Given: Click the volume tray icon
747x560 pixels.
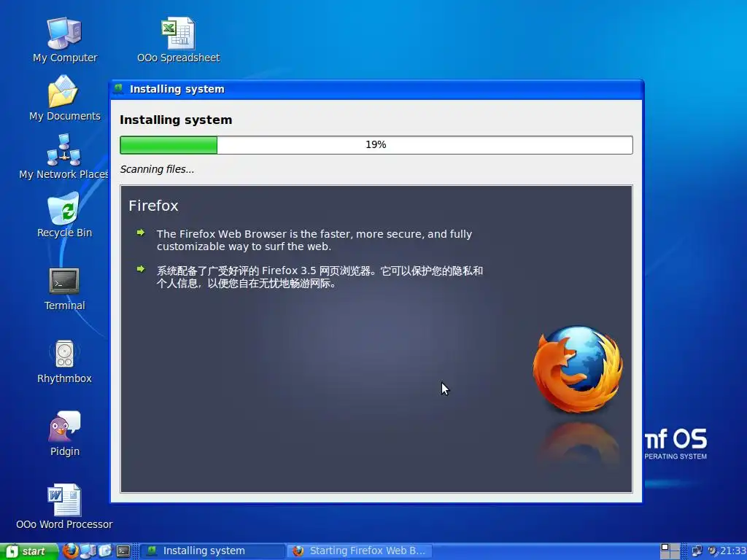Looking at the screenshot, I should click(x=713, y=551).
